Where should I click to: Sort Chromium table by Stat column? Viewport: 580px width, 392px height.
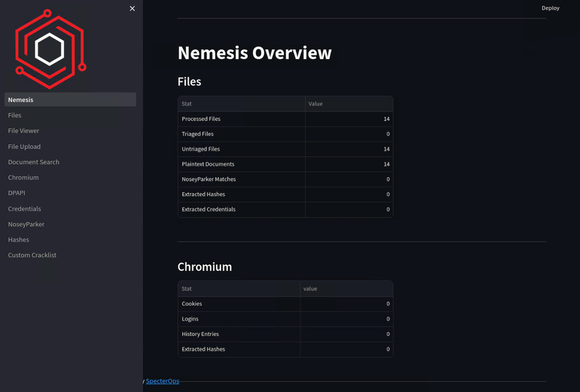click(239, 288)
